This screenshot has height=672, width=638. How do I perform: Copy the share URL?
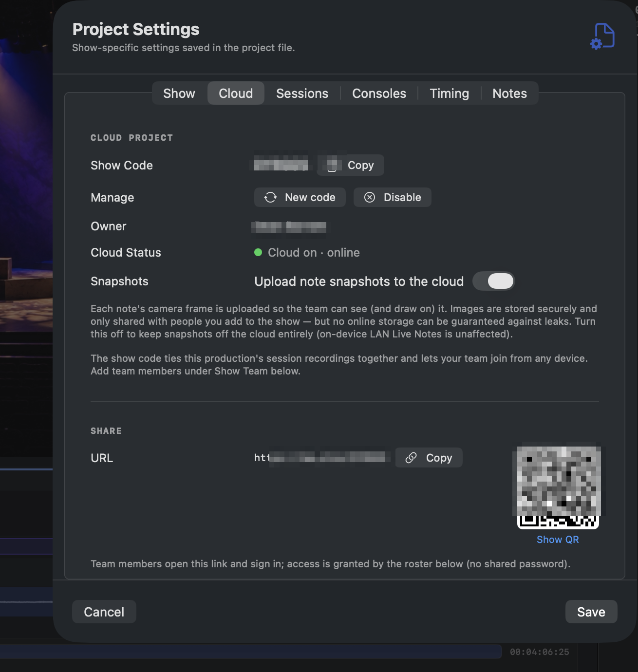[x=429, y=458]
